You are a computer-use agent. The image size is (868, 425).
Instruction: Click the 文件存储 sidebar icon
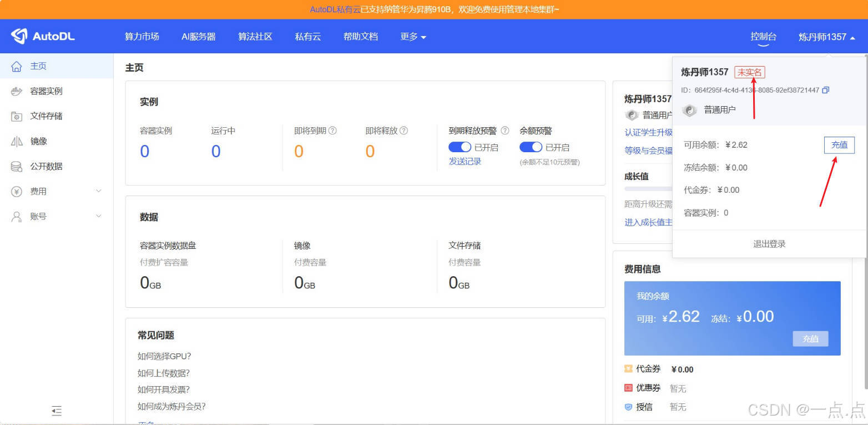pyautogui.click(x=17, y=116)
